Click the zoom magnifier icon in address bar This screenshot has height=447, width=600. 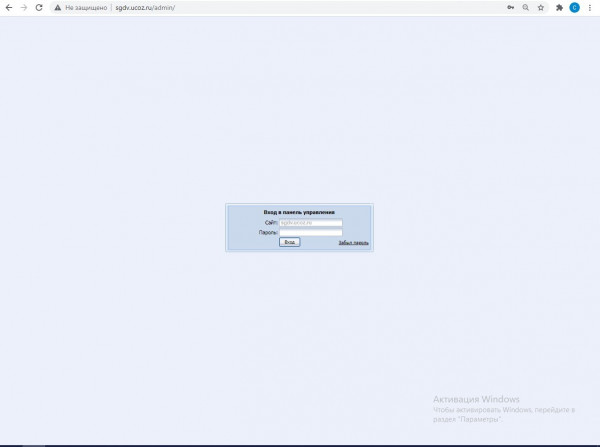[525, 7]
